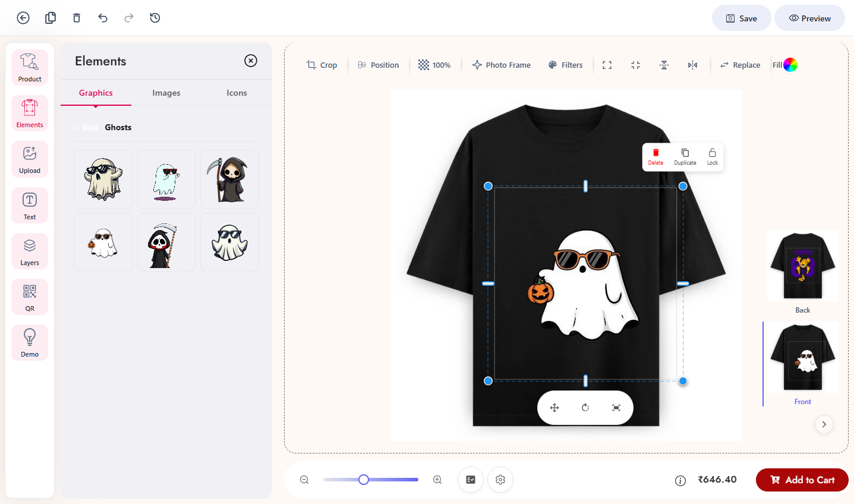854x504 pixels.
Task: Click the trash icon in top bar
Action: pyautogui.click(x=77, y=18)
